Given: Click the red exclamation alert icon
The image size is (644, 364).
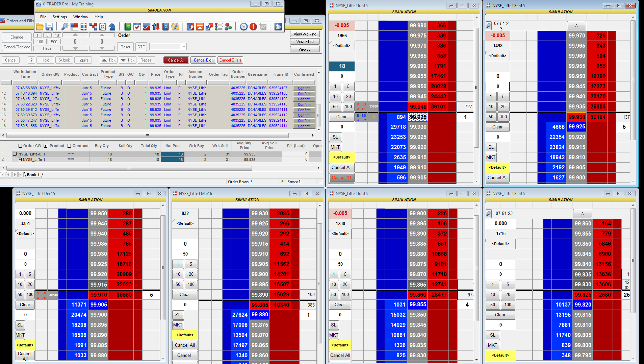Looking at the screenshot, I should pyautogui.click(x=253, y=27).
